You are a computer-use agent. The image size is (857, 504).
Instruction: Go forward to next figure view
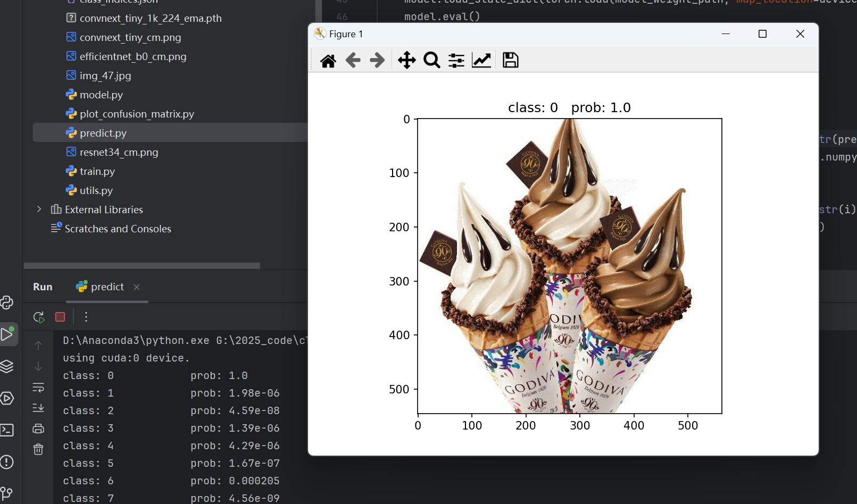377,61
